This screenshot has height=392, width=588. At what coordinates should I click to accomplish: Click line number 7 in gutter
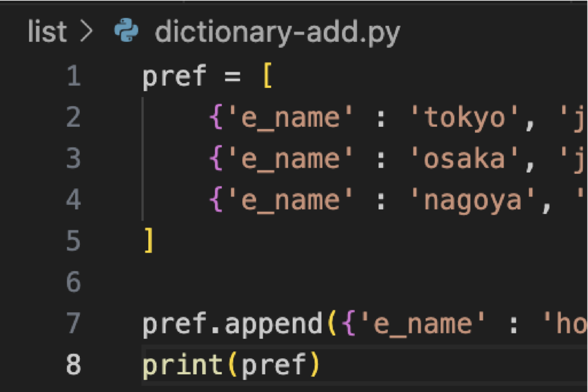(73, 324)
